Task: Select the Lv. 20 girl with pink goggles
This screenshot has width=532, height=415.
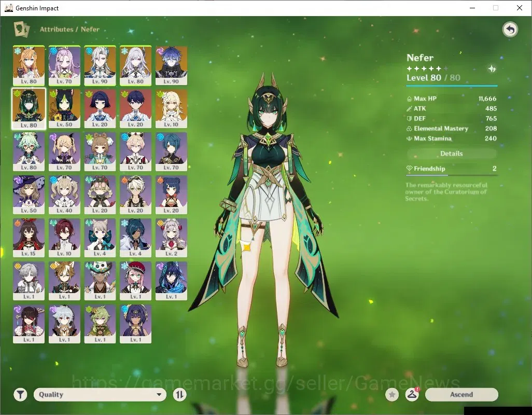Action: point(100,195)
